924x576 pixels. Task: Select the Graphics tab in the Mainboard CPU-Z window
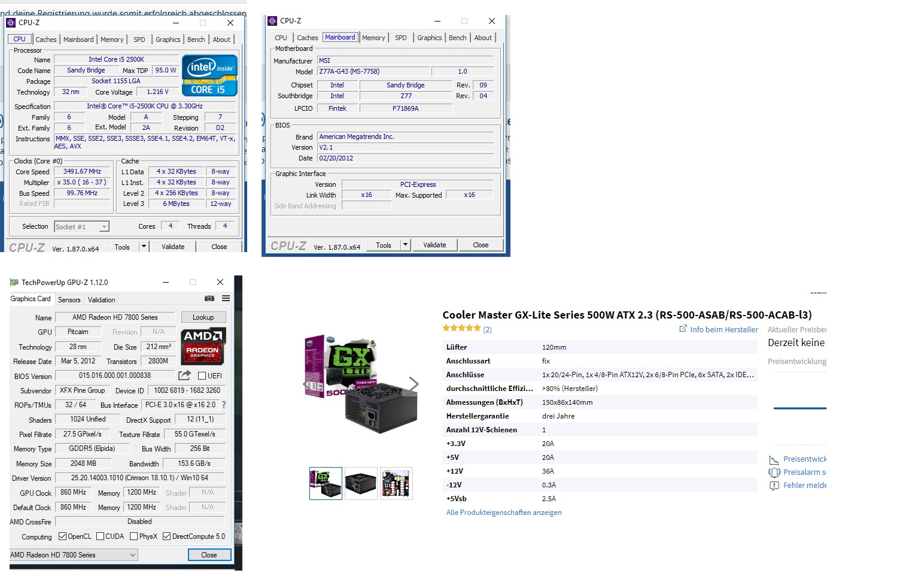(x=430, y=38)
